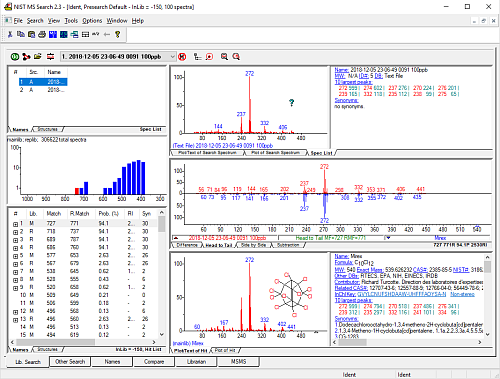Open the Search menu
Viewport: 500px width, 379px height.
35,21
